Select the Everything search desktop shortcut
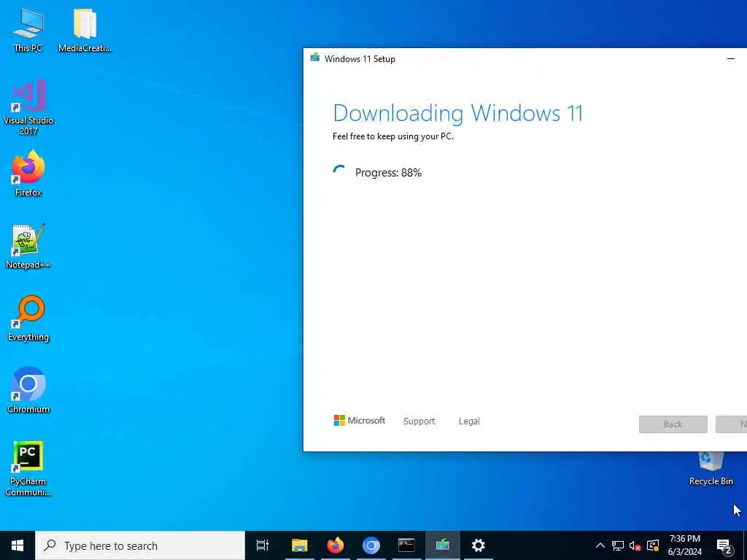This screenshot has width=747, height=560. point(28,319)
